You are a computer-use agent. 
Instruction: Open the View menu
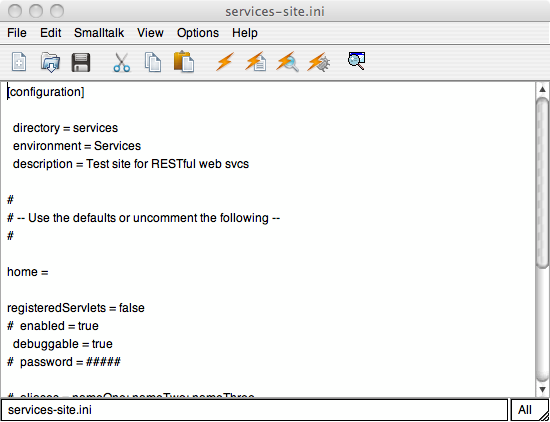pyautogui.click(x=150, y=33)
